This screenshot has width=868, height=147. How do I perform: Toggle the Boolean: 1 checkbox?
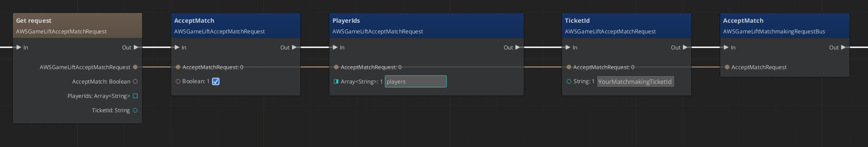(216, 82)
